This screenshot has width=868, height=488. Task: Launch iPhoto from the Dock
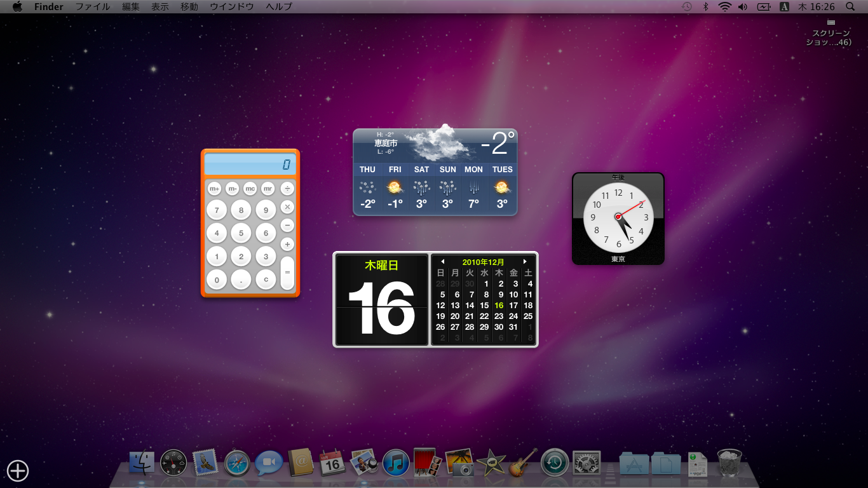459,463
